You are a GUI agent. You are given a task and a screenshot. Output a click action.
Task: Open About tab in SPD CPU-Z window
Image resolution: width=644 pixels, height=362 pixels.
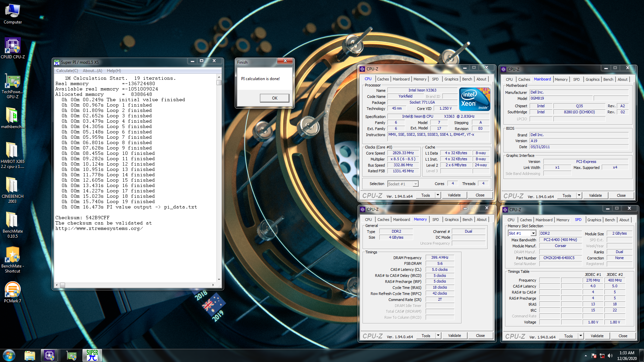[x=624, y=220]
